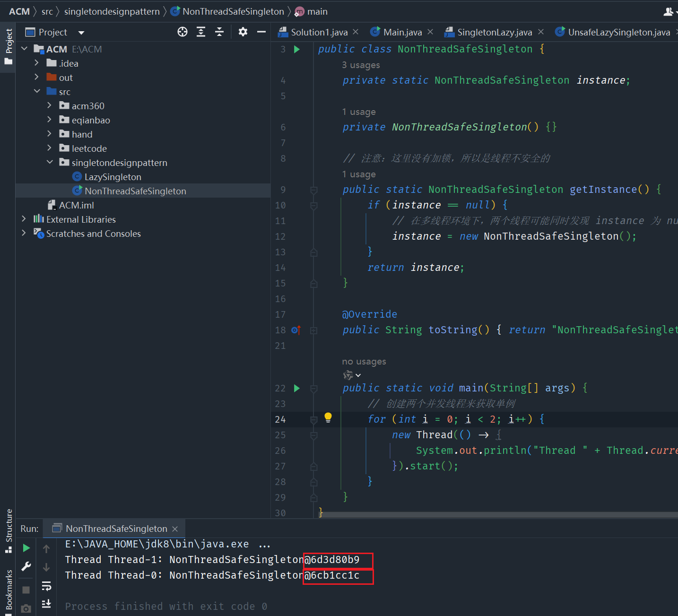678x616 pixels.
Task: Toggle scroll to end in console
Action: tap(46, 604)
